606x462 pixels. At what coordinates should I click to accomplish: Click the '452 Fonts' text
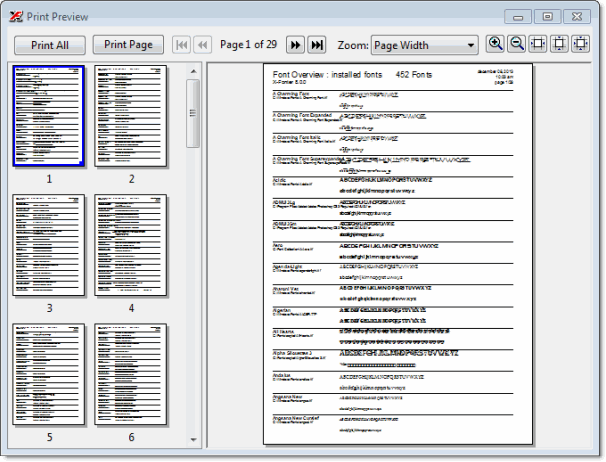[x=414, y=75]
